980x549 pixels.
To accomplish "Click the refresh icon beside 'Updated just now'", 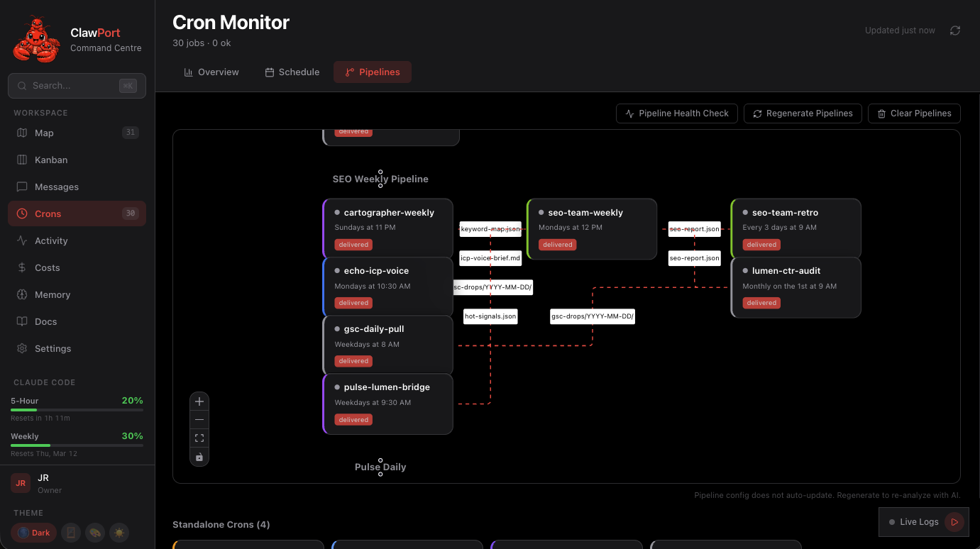I will point(955,30).
